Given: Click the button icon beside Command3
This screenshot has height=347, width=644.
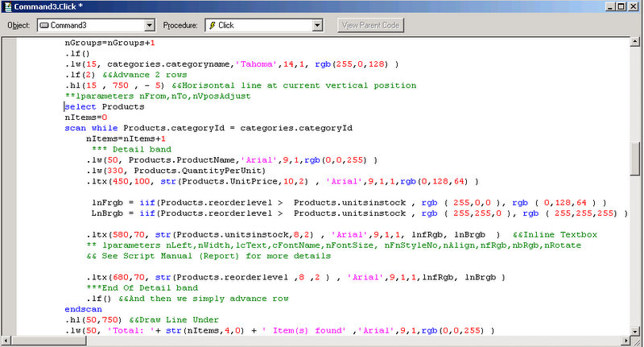Looking at the screenshot, I should pyautogui.click(x=44, y=26).
